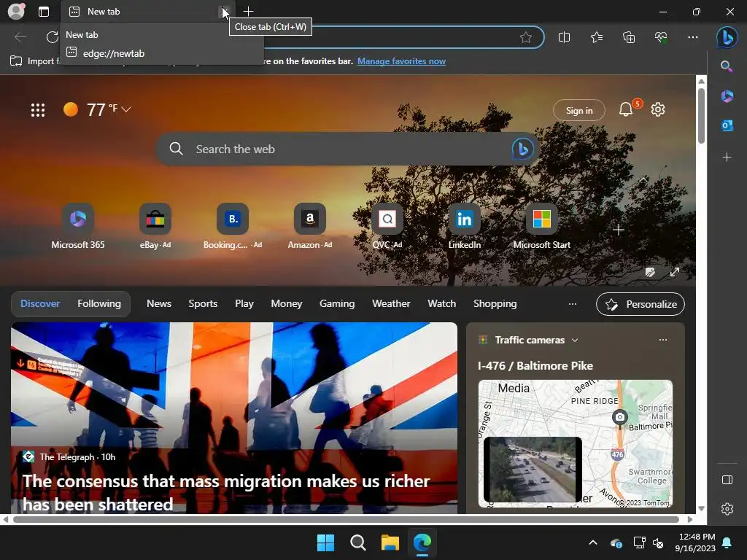Open LinkedIn quick link

[x=465, y=227]
